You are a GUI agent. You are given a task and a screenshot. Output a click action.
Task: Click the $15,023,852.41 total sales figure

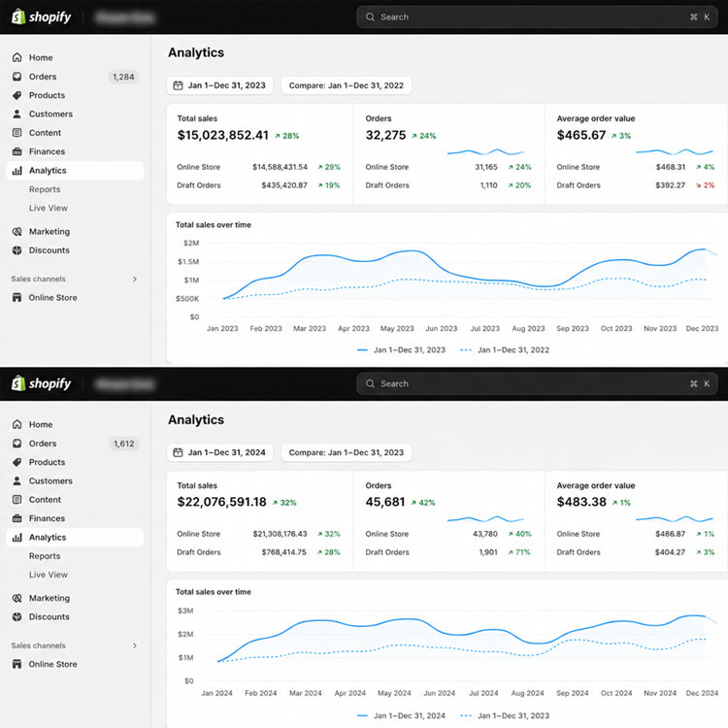pos(223,135)
